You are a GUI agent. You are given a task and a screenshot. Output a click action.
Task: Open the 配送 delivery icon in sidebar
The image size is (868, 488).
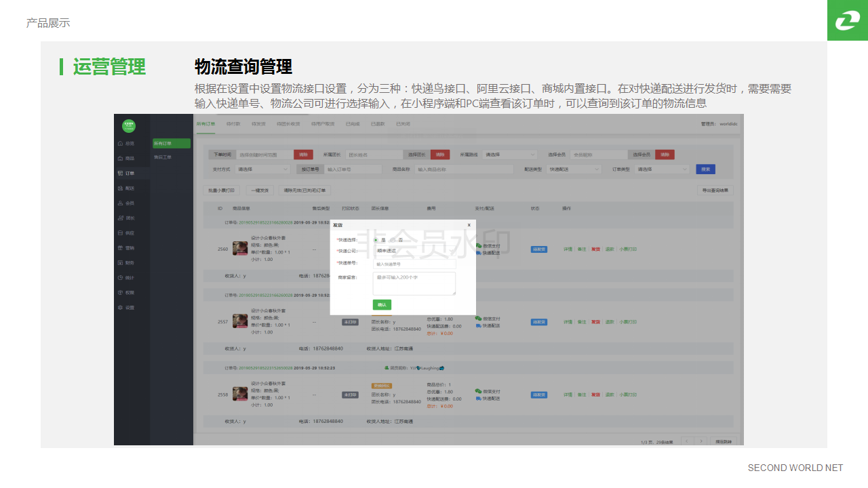(x=121, y=188)
